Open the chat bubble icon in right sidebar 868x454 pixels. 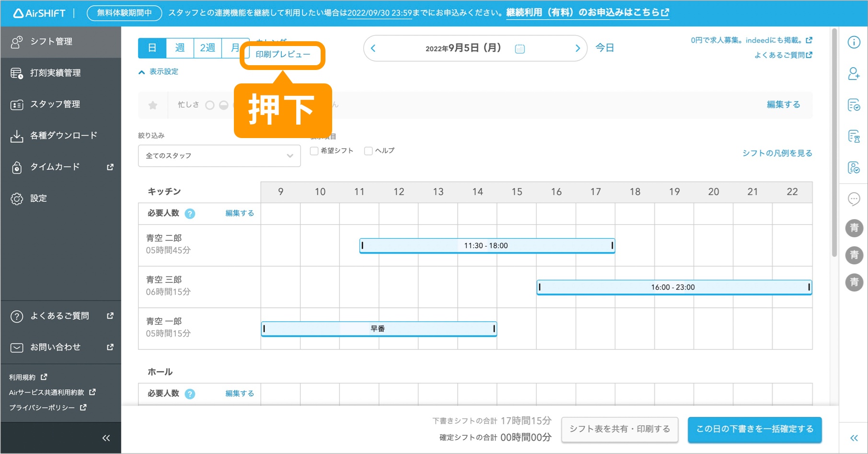(854, 198)
